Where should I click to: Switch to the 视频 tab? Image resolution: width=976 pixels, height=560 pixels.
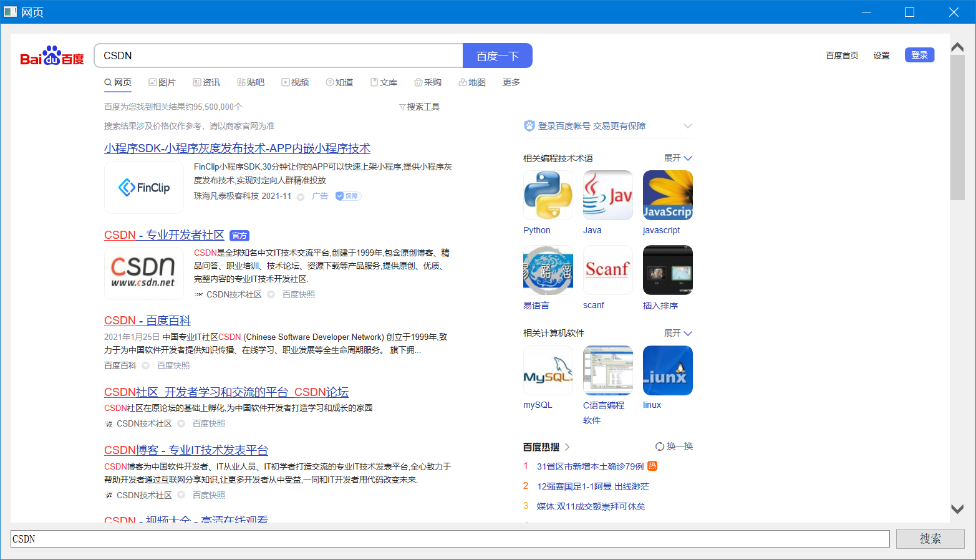(x=295, y=82)
